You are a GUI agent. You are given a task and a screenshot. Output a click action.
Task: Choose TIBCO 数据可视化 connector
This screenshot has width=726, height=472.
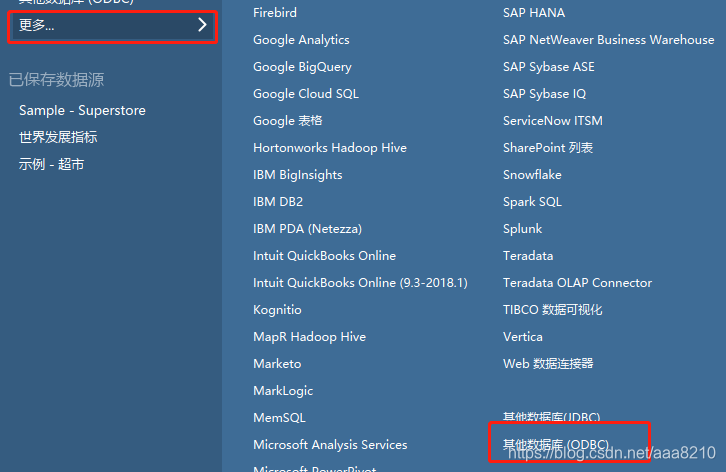point(553,310)
